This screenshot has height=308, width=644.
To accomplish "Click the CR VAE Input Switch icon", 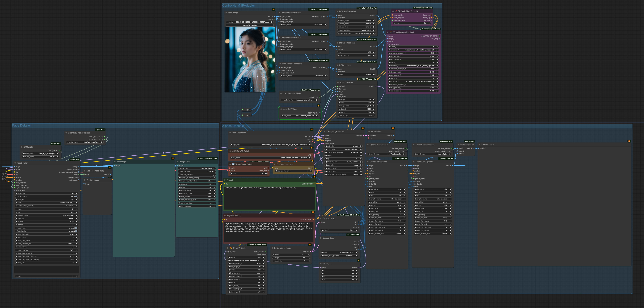I will [233, 164].
